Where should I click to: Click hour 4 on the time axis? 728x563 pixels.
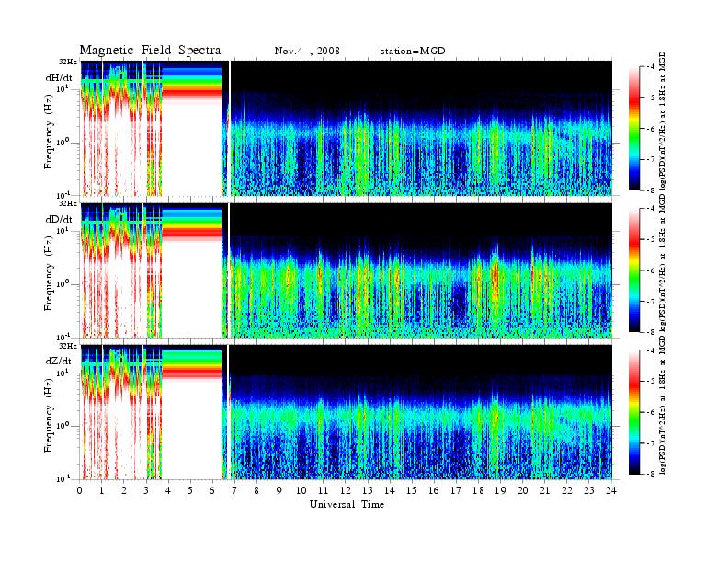(x=168, y=490)
